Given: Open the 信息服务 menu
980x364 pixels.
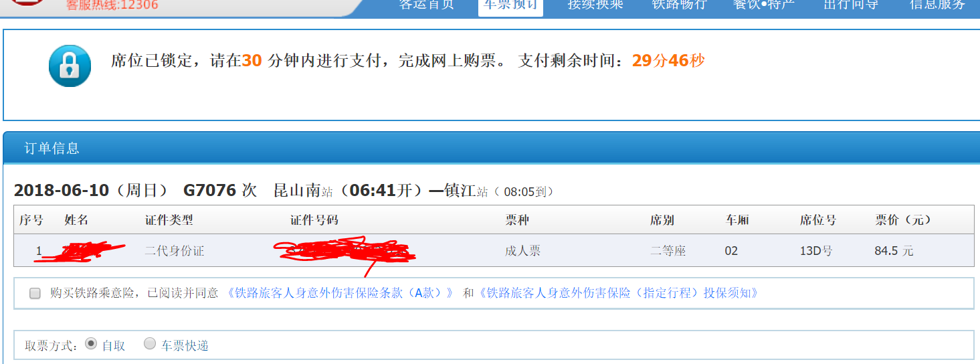Looking at the screenshot, I should coord(937,4).
